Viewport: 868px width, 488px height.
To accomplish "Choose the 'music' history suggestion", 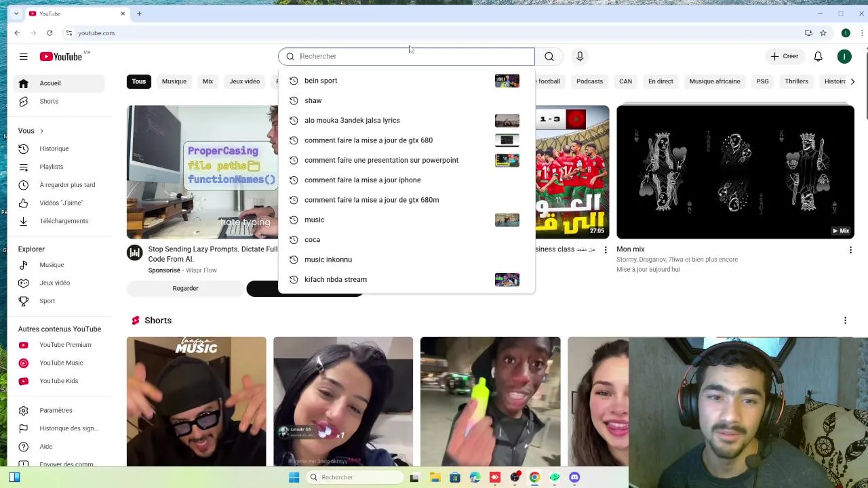I will pos(406,220).
